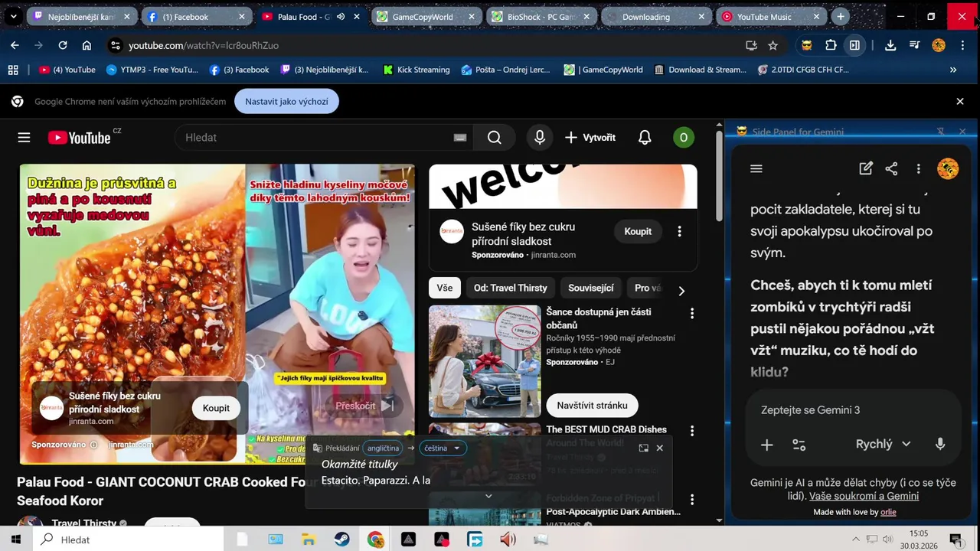Dismiss the default browser infobar
980x551 pixels.
click(x=960, y=101)
